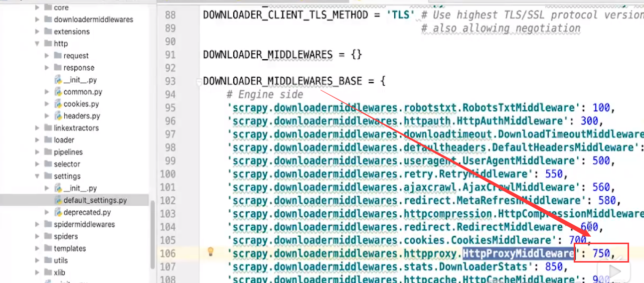Viewport: 644px width, 283px height.
Task: Expand the request folder
Action: pyautogui.click(x=47, y=56)
